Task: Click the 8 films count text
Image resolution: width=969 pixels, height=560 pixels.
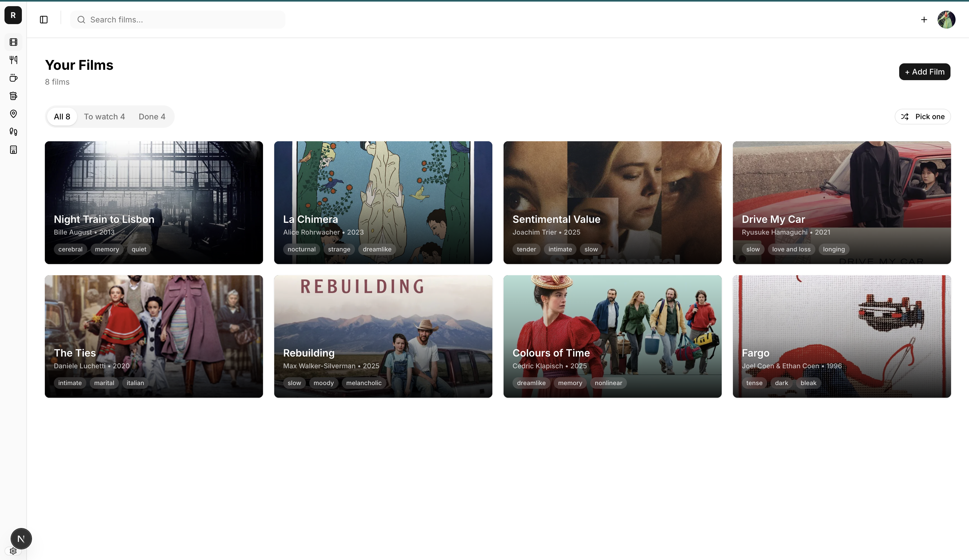Action: [x=57, y=82]
